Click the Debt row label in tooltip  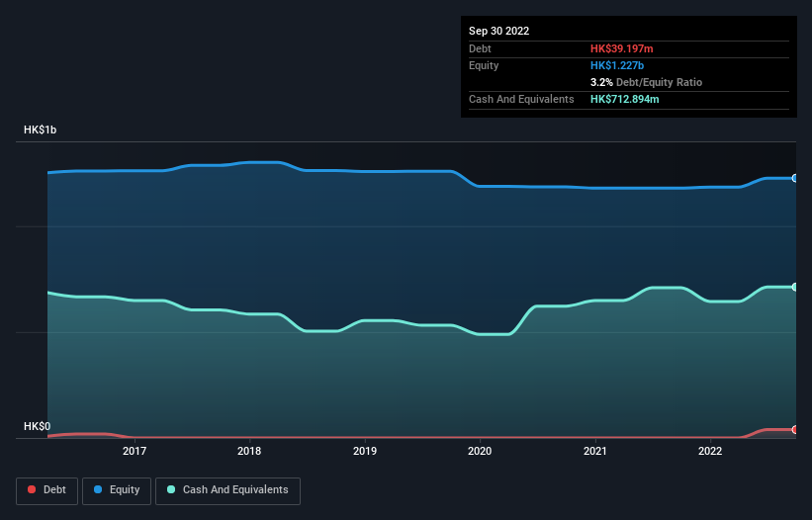coord(480,48)
